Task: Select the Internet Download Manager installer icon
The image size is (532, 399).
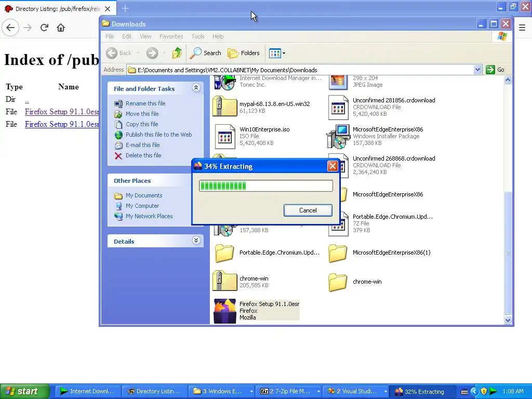Action: coord(224,83)
